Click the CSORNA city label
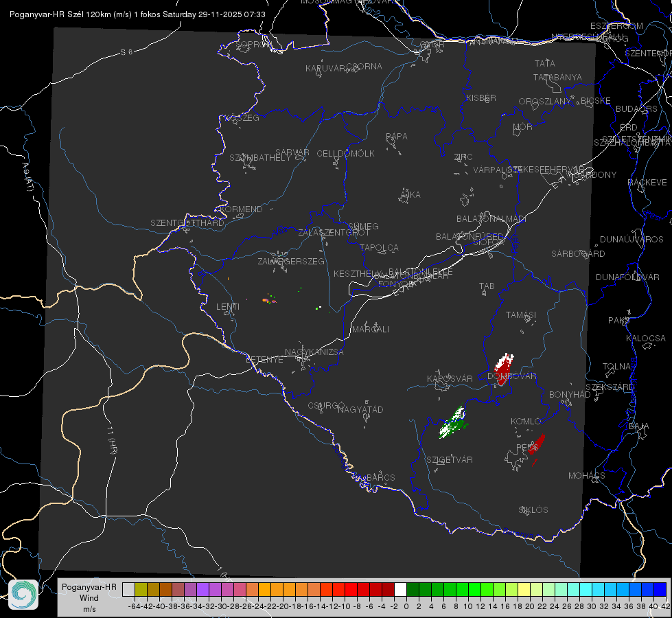Screen dimensions: 672x618 (x=364, y=67)
